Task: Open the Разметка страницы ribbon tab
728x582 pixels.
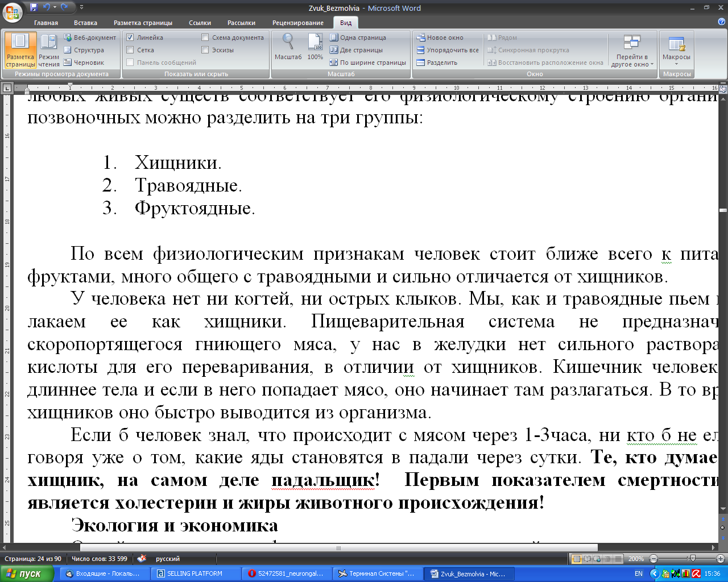Action: pyautogui.click(x=143, y=23)
